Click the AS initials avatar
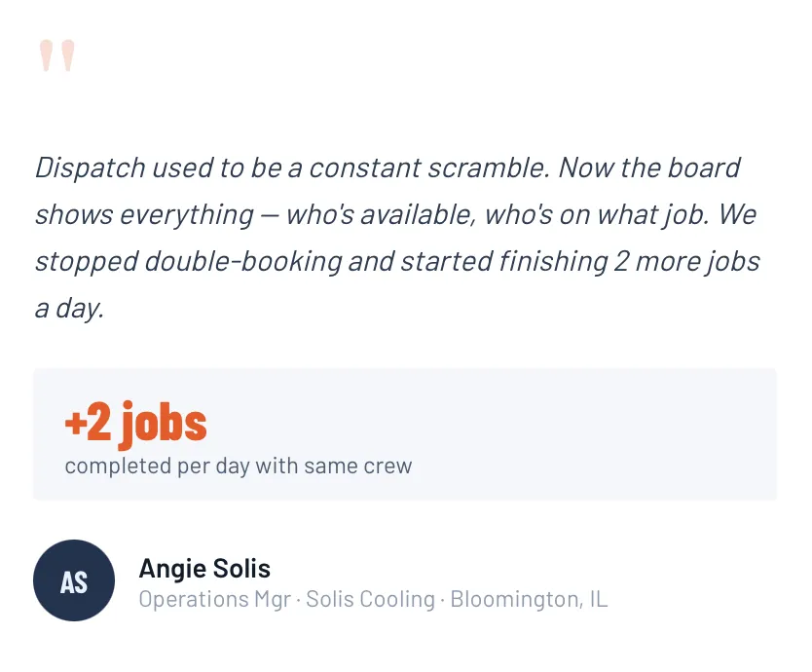Viewport: 812px width, 672px height. click(74, 580)
